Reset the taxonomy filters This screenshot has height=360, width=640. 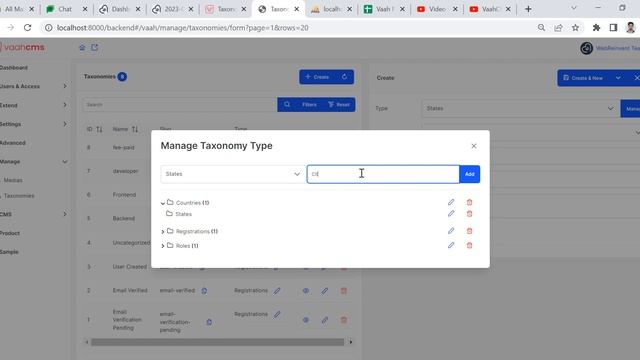click(339, 105)
